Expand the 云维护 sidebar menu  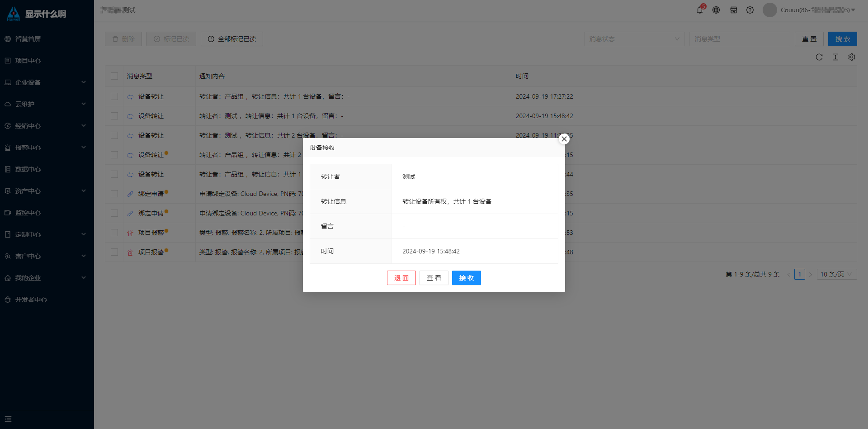47,104
